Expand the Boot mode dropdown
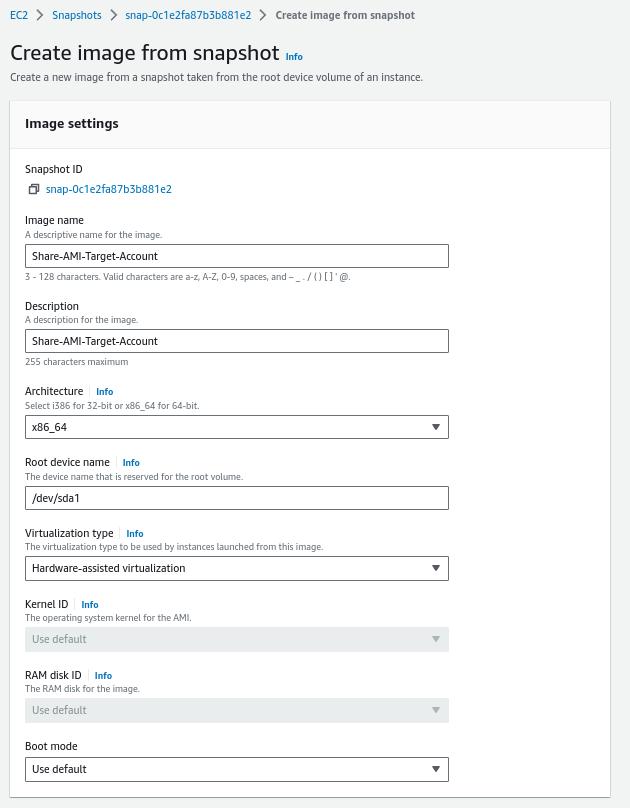The height and width of the screenshot is (808, 630). (x=236, y=769)
